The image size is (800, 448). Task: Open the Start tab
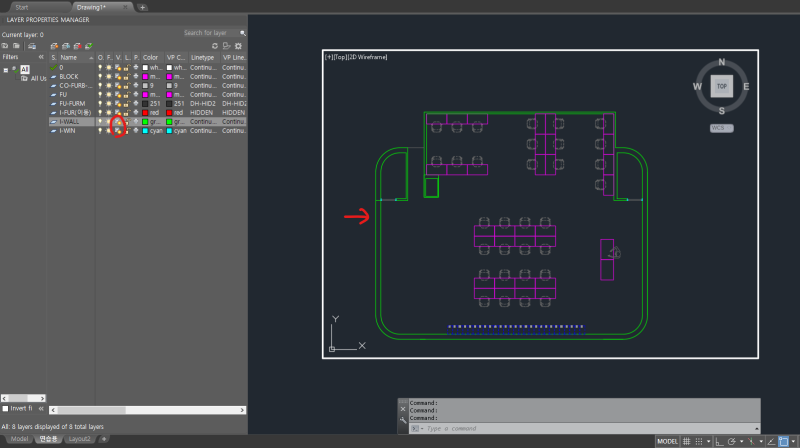[22, 7]
